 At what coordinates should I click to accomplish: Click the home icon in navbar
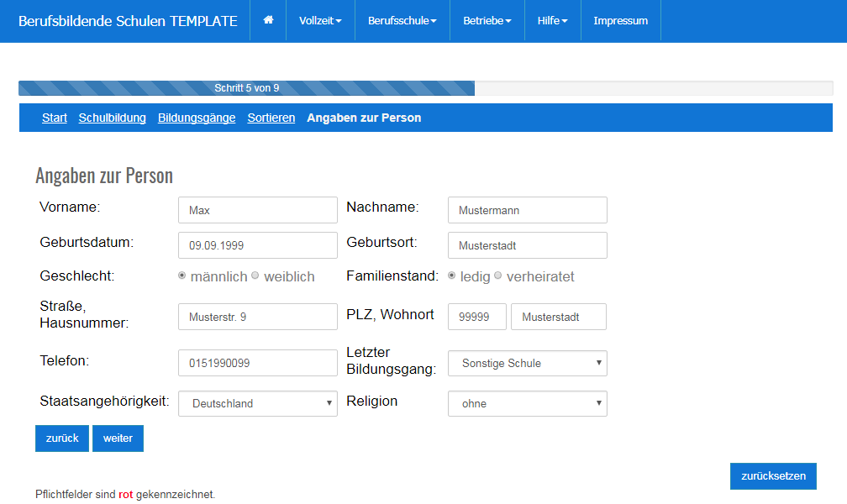(268, 21)
